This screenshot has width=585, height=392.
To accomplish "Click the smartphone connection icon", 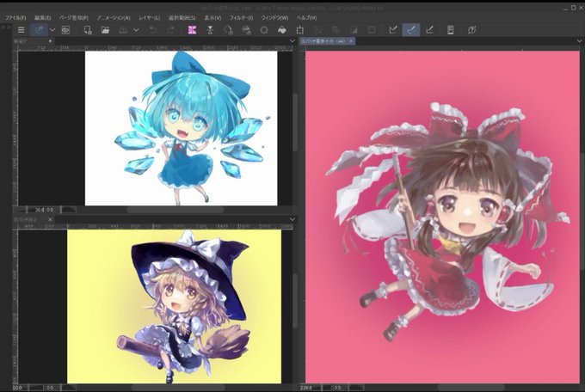I will pos(450,30).
